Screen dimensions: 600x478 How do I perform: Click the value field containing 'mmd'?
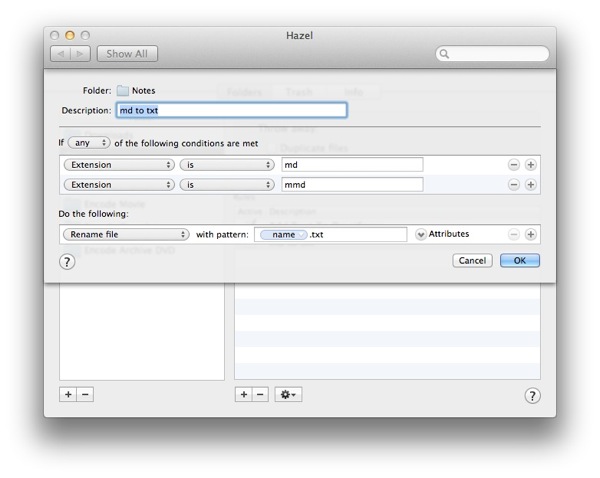(x=352, y=184)
